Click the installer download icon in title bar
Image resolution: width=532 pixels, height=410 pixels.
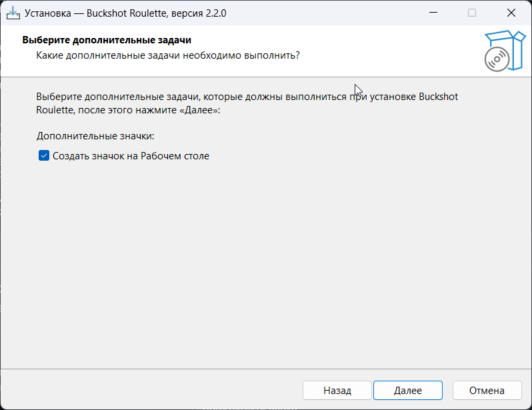click(x=13, y=13)
